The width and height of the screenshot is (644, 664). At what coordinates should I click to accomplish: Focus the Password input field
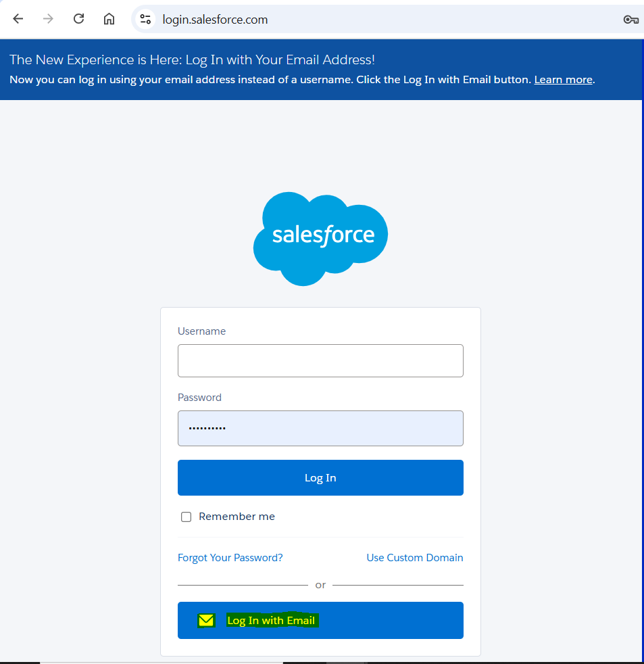coord(320,428)
